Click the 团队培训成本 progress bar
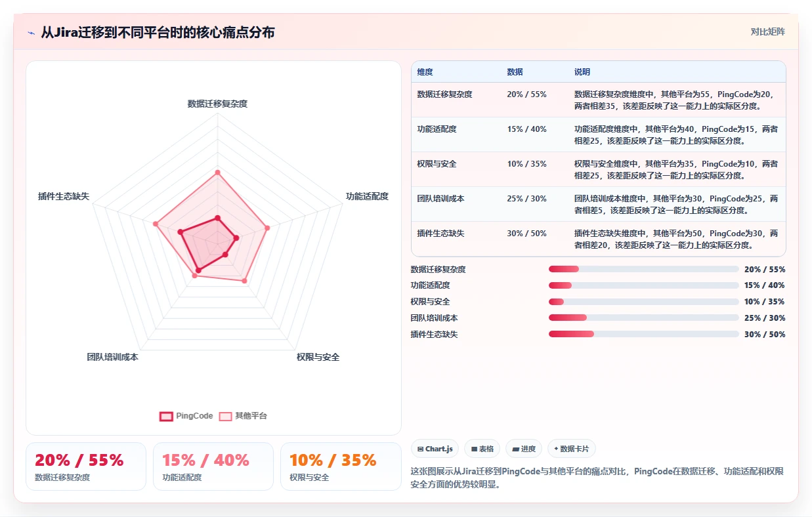This screenshot has width=812, height=517. pyautogui.click(x=644, y=318)
